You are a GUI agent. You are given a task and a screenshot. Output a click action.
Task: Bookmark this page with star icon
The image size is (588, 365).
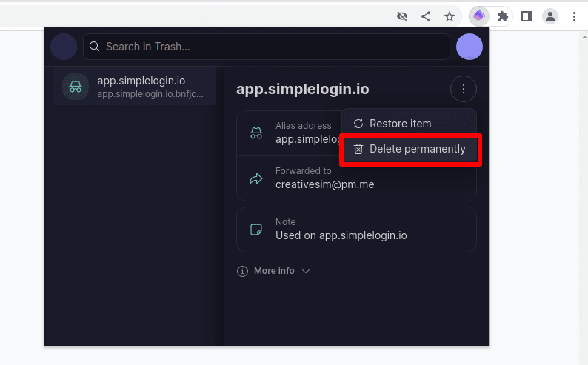[450, 16]
